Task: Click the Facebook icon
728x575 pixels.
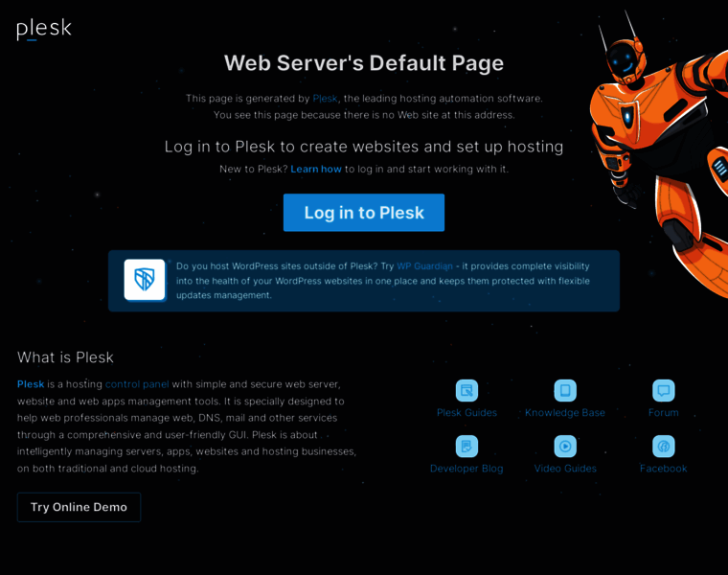Action: point(663,446)
